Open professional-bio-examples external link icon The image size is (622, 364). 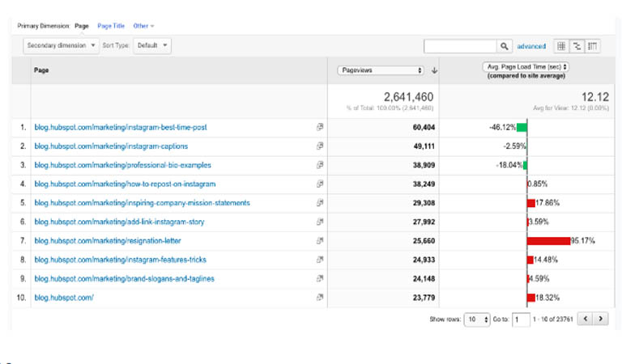pyautogui.click(x=320, y=165)
